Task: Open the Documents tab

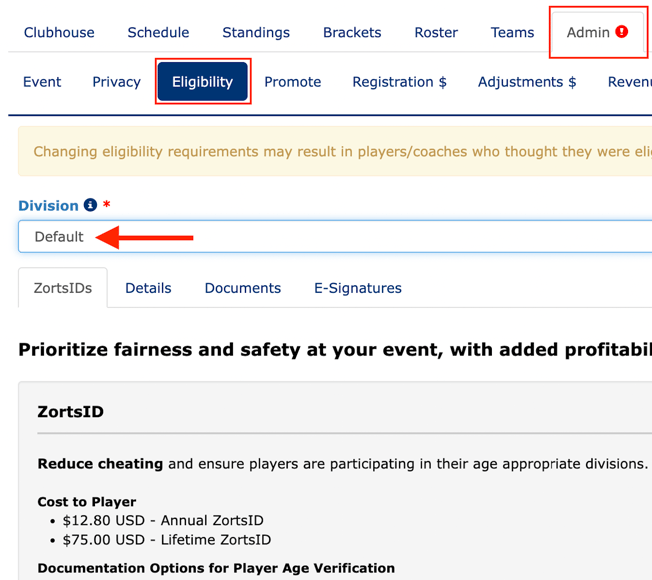Action: tap(243, 288)
